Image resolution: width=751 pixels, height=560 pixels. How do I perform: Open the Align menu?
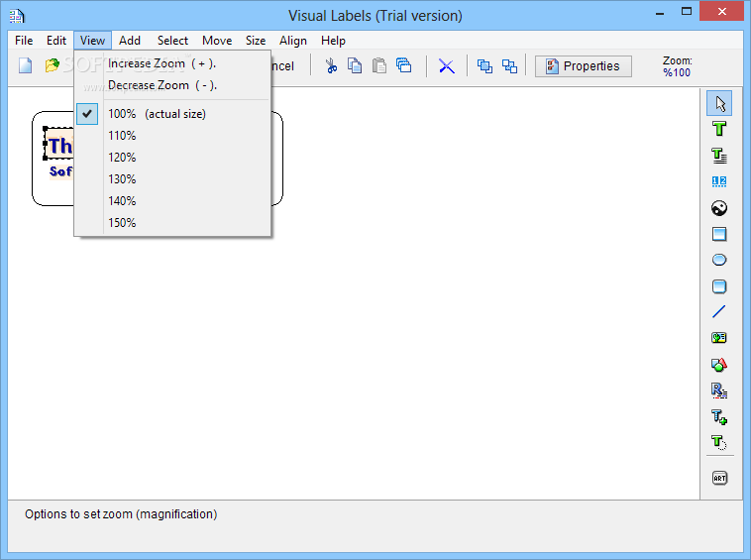click(x=293, y=41)
